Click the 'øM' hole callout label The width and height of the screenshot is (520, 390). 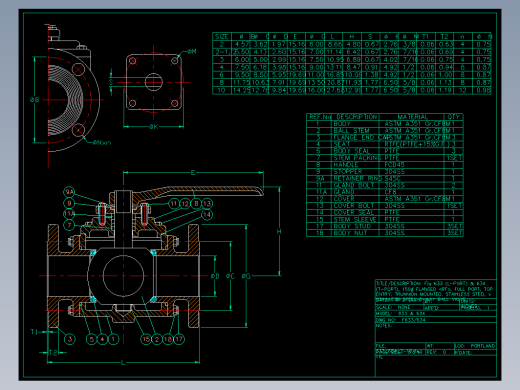(x=192, y=52)
